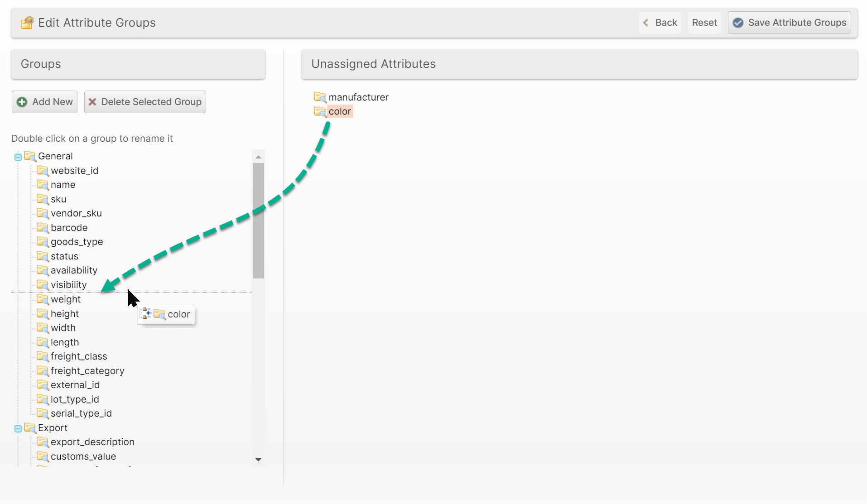
Task: Click the red X delete group icon
Action: tap(92, 102)
